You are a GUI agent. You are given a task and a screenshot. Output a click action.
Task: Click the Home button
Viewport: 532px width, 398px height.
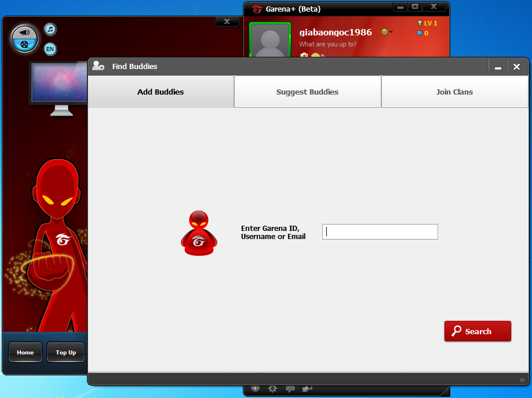[25, 352]
